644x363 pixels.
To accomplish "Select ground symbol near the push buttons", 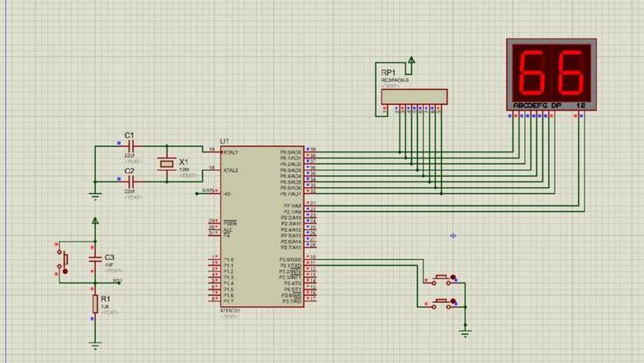I will coord(466,334).
